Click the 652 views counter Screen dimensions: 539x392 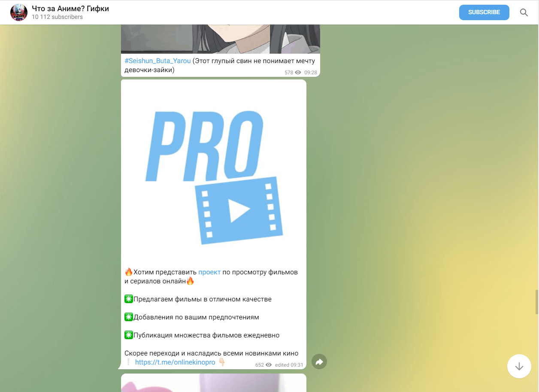coord(259,365)
